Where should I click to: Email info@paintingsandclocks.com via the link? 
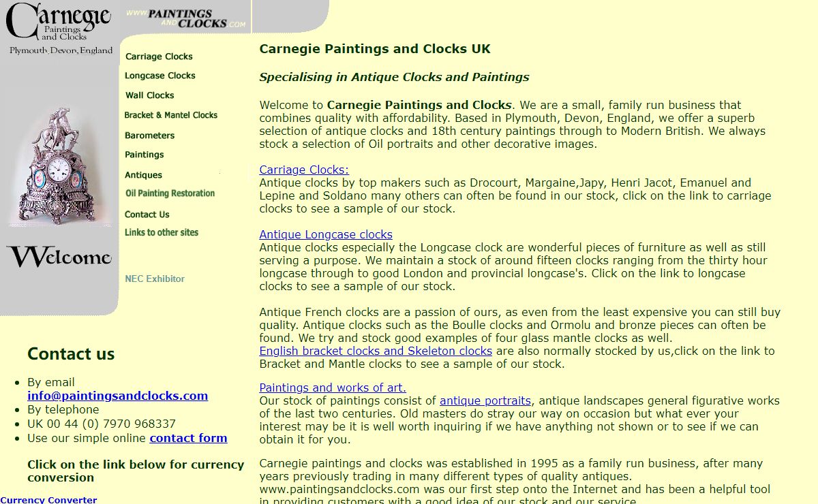117,396
